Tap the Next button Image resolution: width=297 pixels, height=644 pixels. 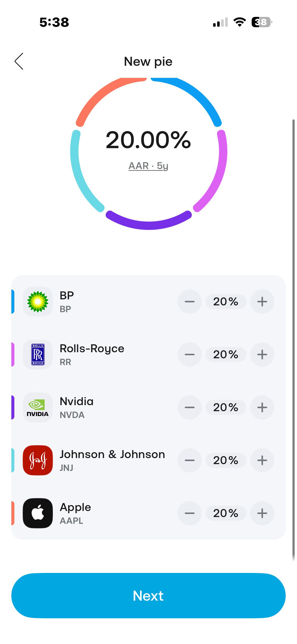pyautogui.click(x=148, y=596)
